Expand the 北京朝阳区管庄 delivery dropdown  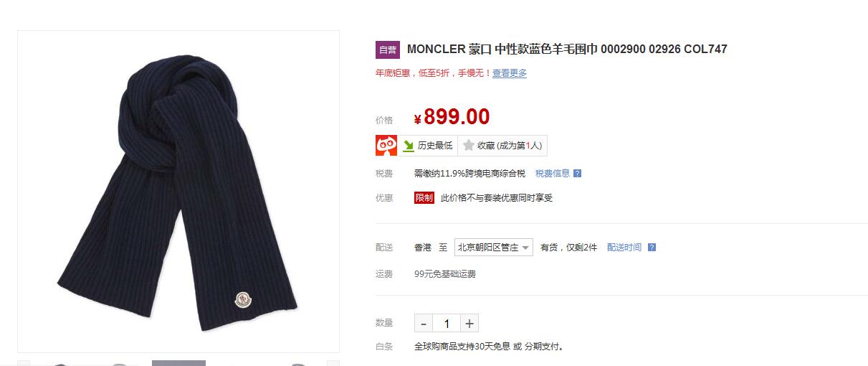pos(494,248)
